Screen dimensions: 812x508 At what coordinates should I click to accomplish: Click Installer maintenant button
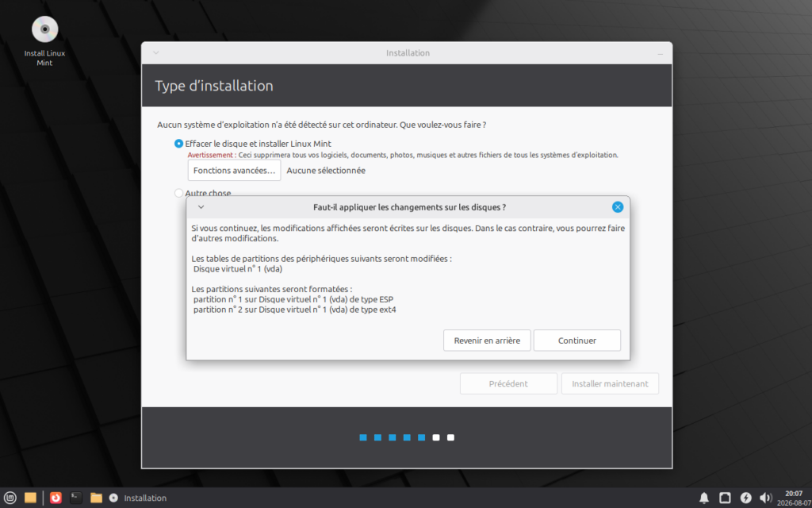pos(610,383)
